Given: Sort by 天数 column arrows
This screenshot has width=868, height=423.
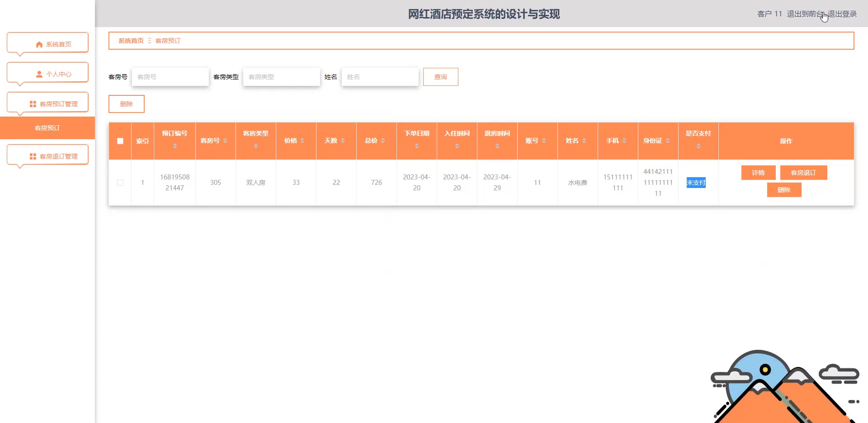Looking at the screenshot, I should [343, 141].
